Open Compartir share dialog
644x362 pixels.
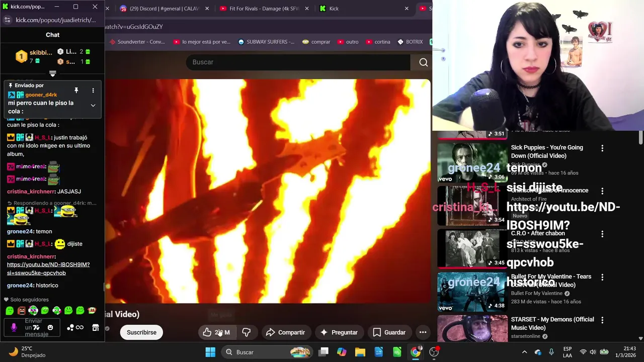(x=286, y=332)
